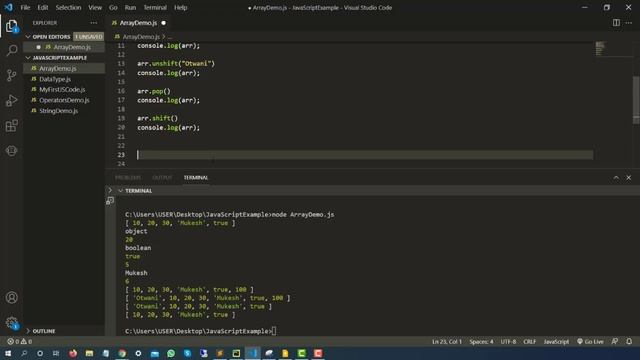
Task: Collapse the TERMINAL group chevron
Action: pyautogui.click(x=120, y=191)
